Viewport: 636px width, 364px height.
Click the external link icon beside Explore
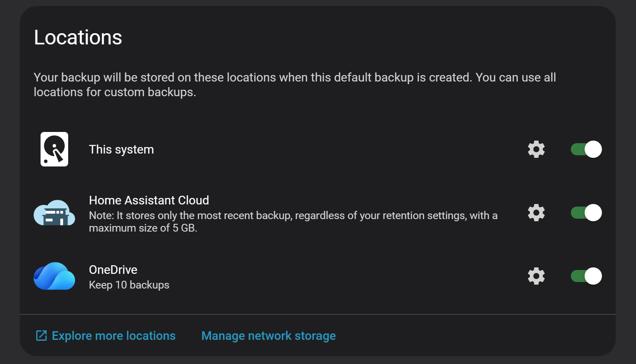(x=41, y=336)
